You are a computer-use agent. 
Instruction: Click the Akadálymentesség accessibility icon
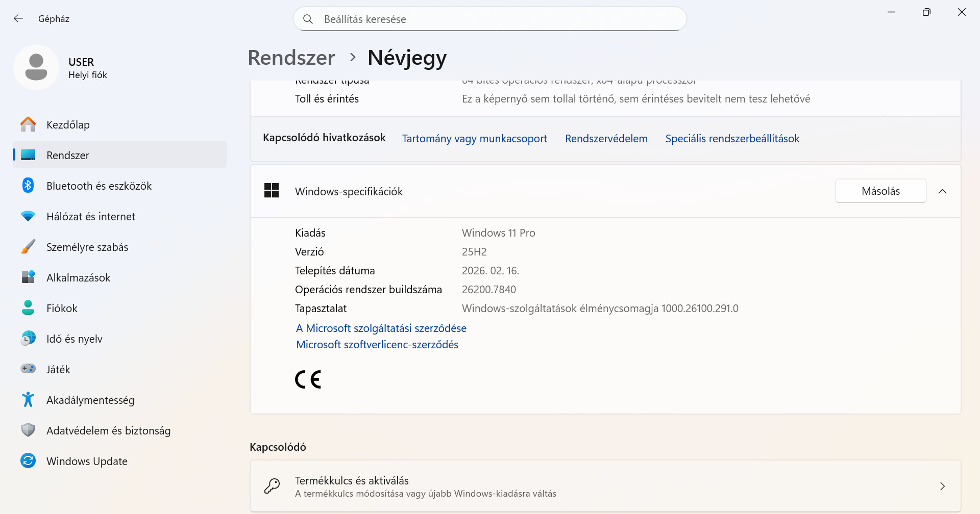28,400
